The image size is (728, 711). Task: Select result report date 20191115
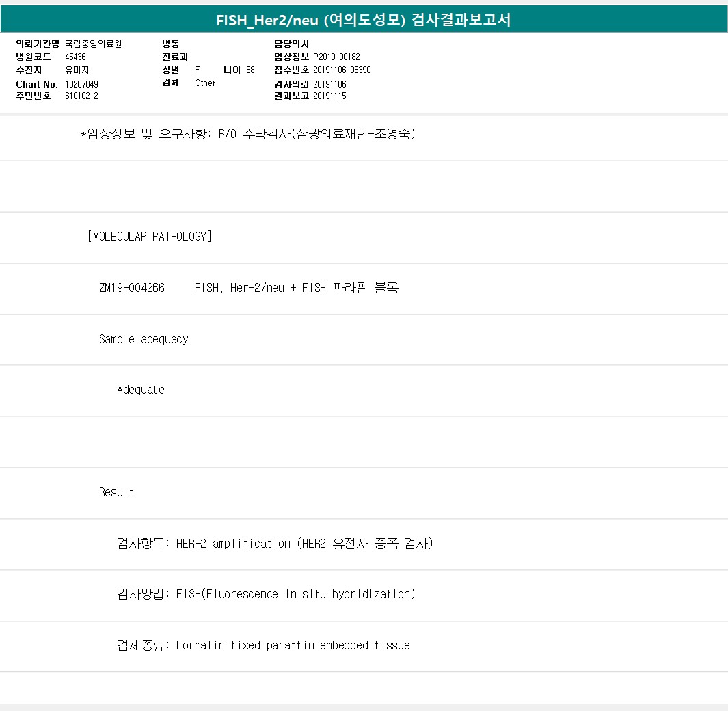tap(329, 96)
